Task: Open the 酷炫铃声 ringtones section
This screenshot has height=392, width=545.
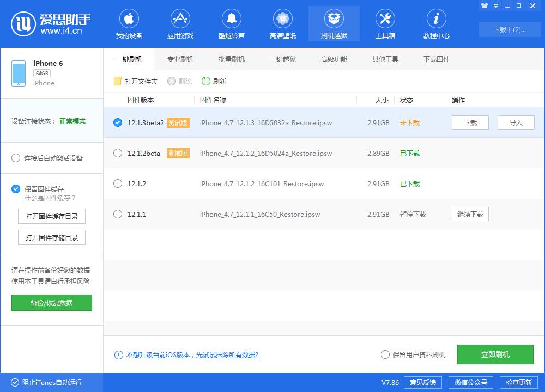Action: [231, 23]
